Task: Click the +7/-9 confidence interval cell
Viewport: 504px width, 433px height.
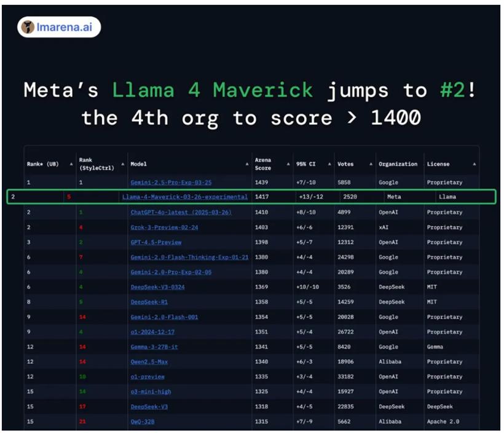Action: [x=304, y=421]
